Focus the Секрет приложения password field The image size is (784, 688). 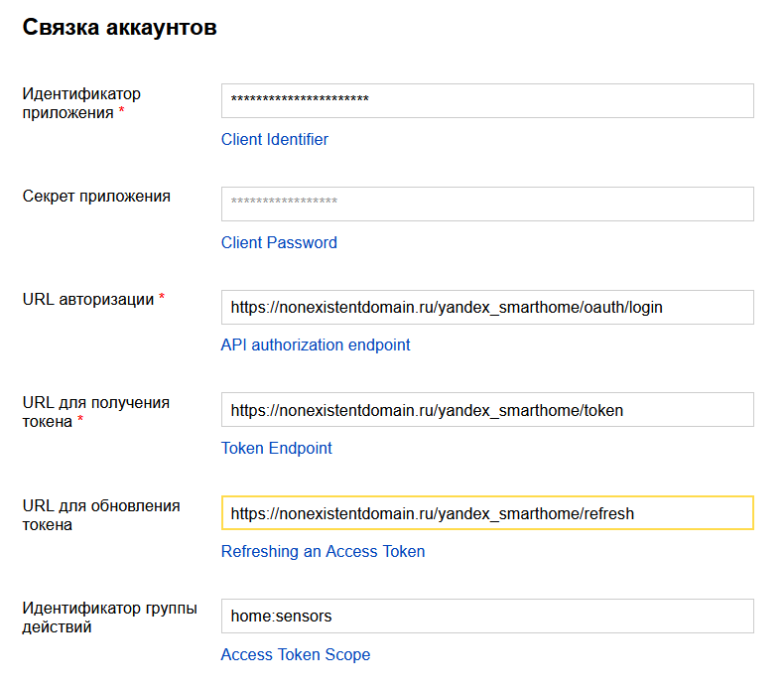point(486,204)
